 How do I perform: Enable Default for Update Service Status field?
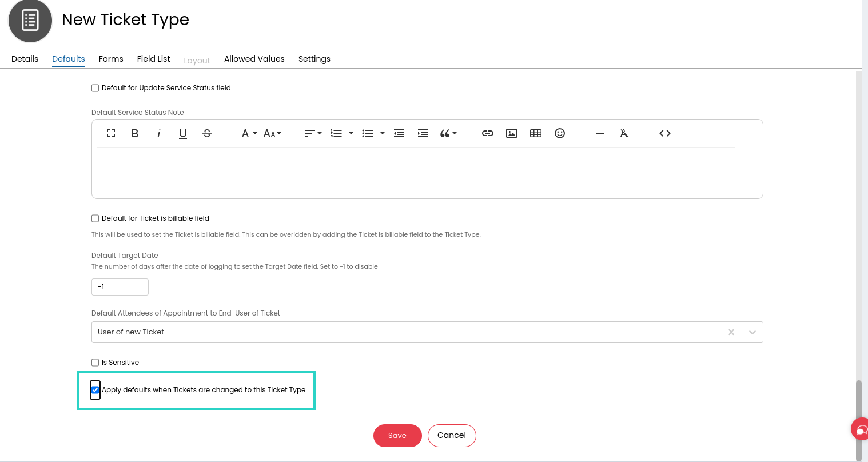coord(95,88)
